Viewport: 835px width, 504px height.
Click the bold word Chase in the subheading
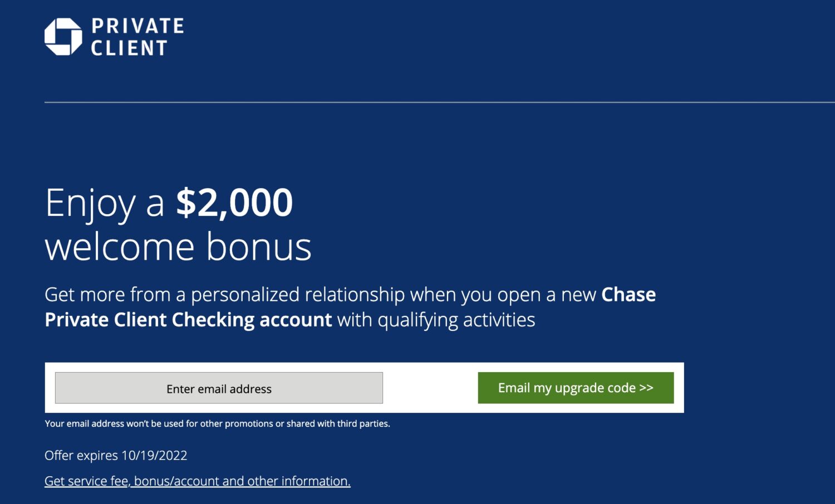pyautogui.click(x=628, y=294)
